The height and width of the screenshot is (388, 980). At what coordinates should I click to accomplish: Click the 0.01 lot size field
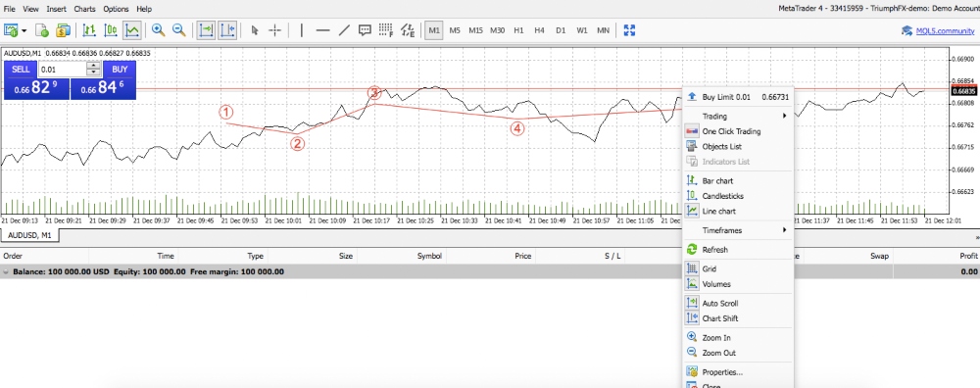tap(63, 70)
